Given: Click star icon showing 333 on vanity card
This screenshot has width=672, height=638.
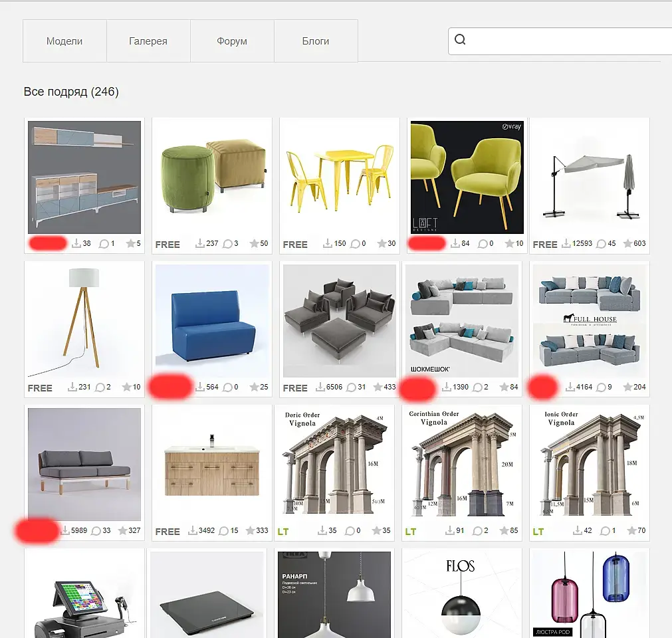Looking at the screenshot, I should coord(251,530).
